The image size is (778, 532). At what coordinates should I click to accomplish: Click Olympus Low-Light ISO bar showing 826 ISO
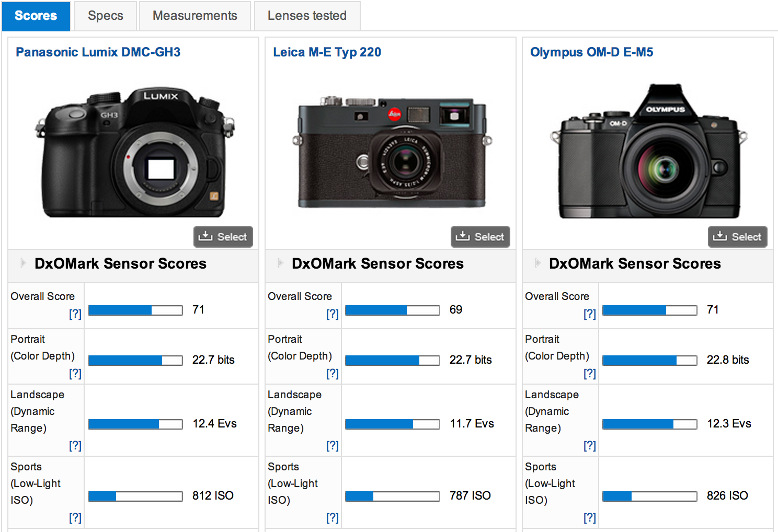click(650, 496)
